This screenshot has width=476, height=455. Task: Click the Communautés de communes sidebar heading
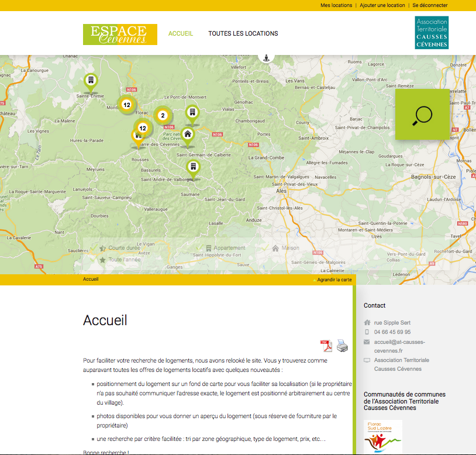click(x=405, y=401)
